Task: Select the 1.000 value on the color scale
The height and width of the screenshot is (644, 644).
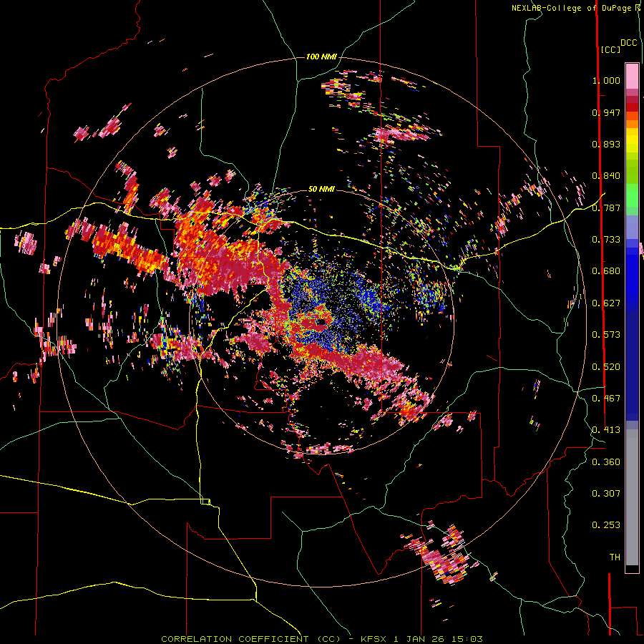Action: tap(606, 80)
